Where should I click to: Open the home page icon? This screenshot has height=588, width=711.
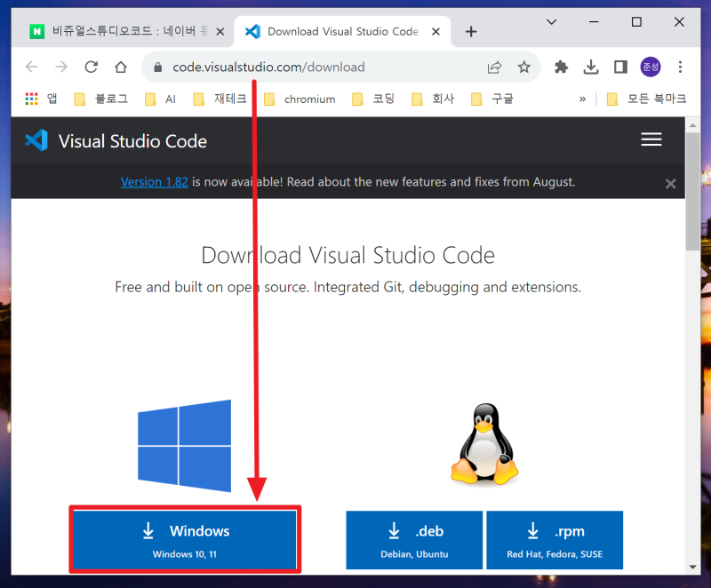121,67
